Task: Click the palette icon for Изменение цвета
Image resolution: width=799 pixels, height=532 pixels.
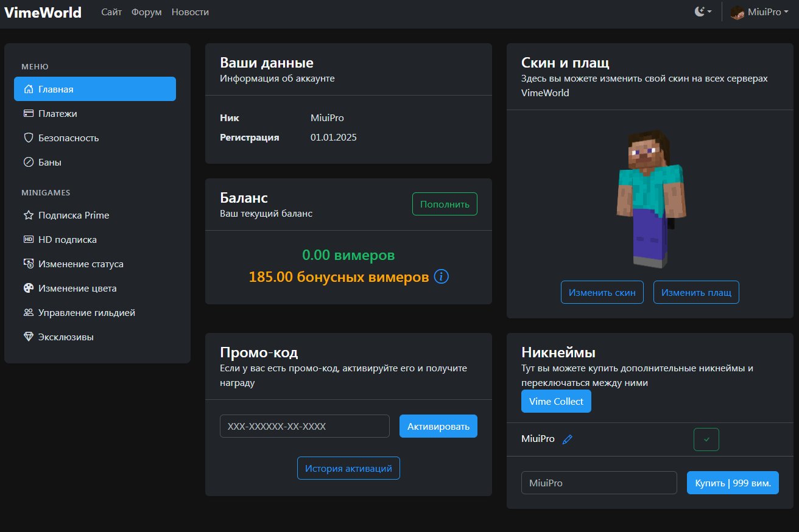Action: click(28, 288)
